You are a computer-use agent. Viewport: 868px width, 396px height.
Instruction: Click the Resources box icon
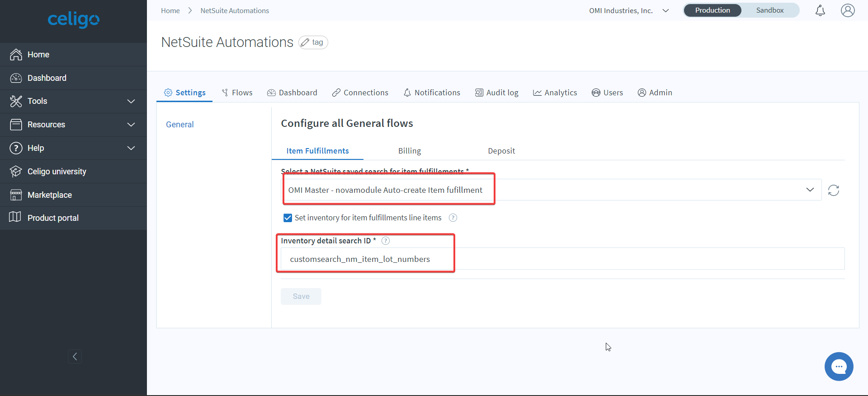tap(16, 125)
